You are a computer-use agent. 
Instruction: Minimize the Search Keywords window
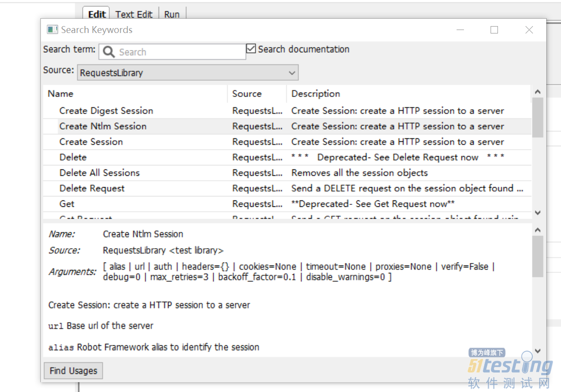[460, 30]
